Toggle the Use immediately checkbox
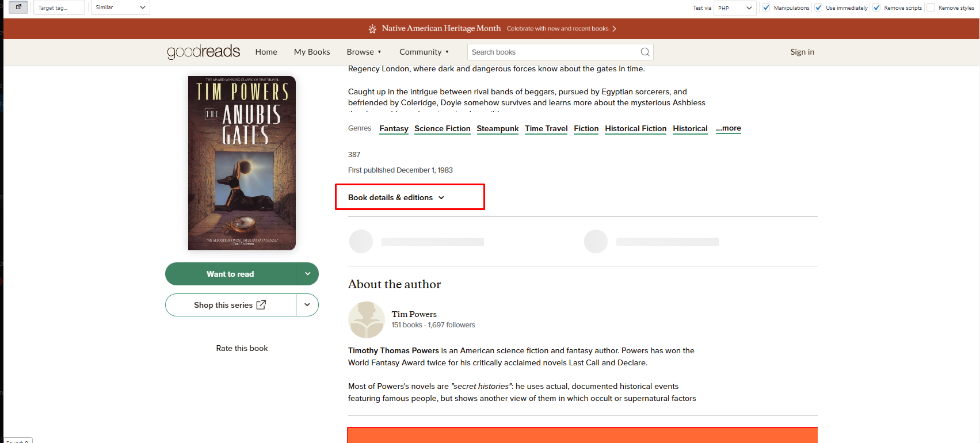Viewport: 980px width, 443px height. pyautogui.click(x=818, y=7)
